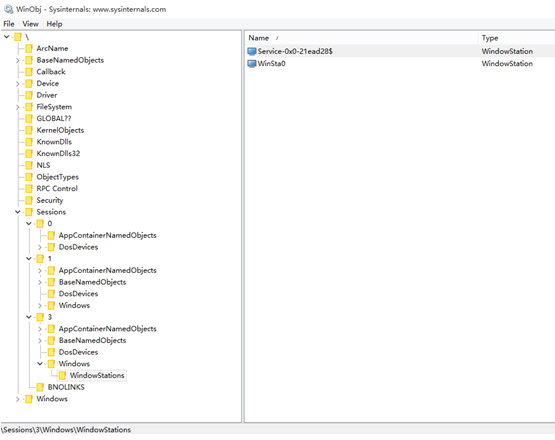The width and height of the screenshot is (555, 440).
Task: Expand top-level Windows node at bottom
Action: click(x=18, y=399)
